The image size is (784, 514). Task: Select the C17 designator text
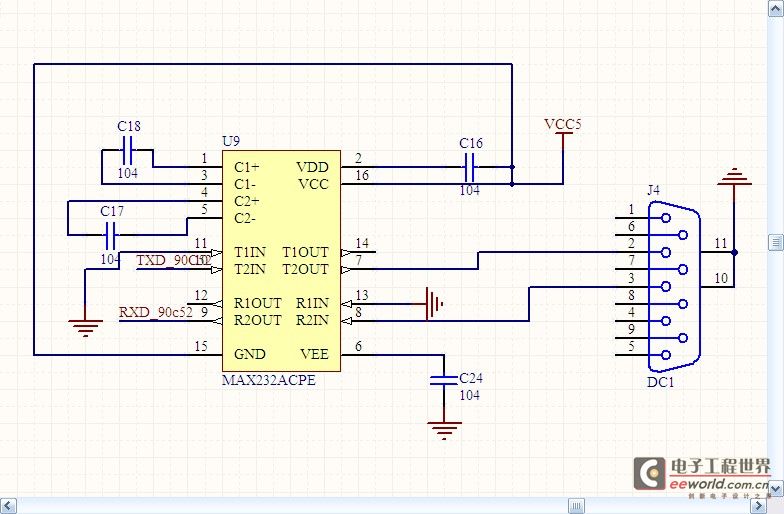[x=112, y=212]
